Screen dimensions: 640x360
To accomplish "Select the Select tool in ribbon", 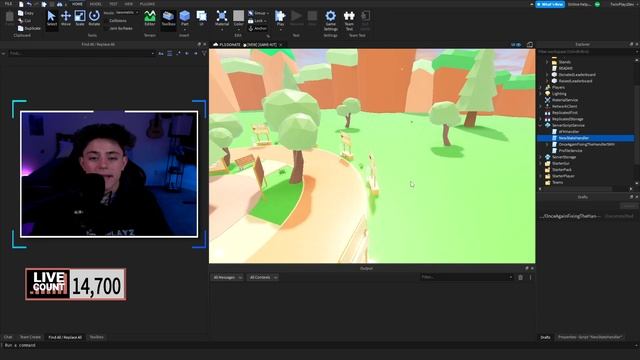I will tap(51, 19).
